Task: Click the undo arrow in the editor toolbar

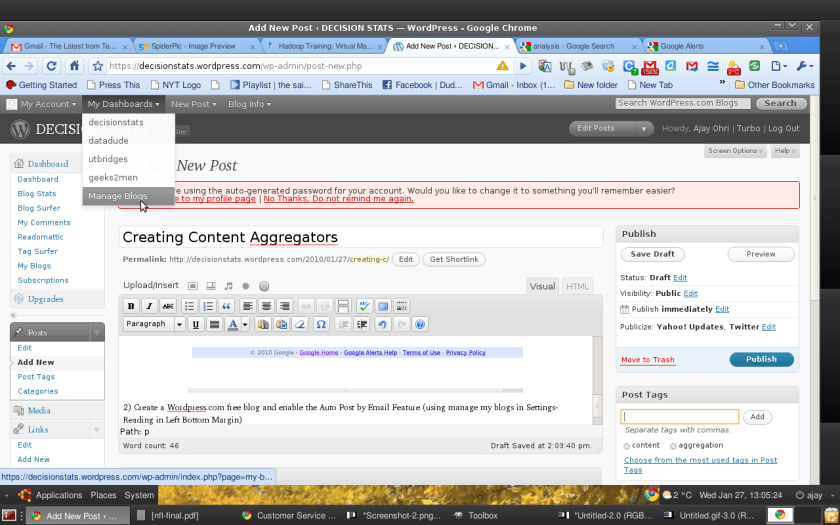Action: pyautogui.click(x=382, y=324)
